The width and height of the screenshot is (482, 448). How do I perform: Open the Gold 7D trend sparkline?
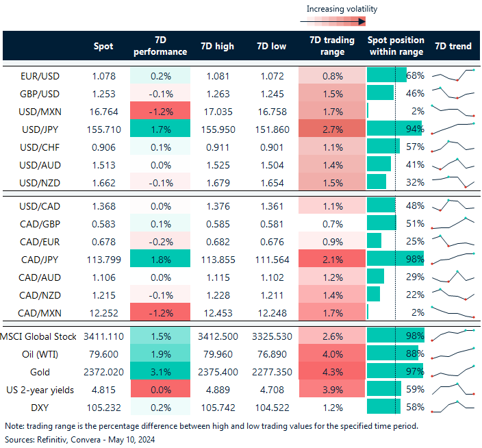[453, 371]
